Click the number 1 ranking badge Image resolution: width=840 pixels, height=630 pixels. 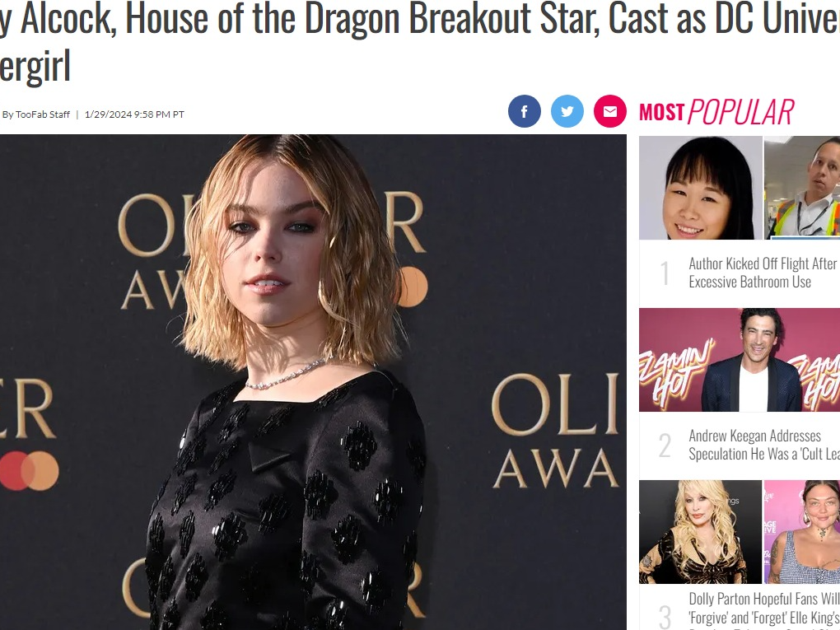(x=665, y=273)
